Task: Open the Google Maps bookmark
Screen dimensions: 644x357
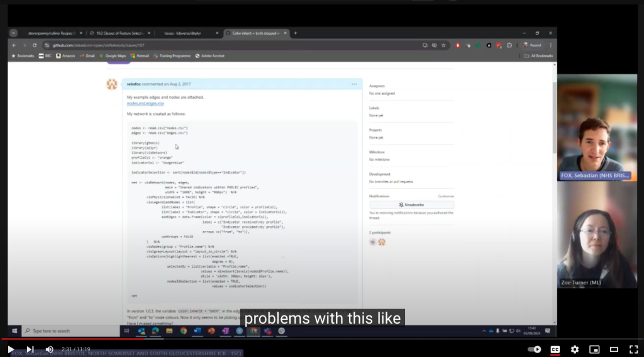Action: click(x=113, y=56)
